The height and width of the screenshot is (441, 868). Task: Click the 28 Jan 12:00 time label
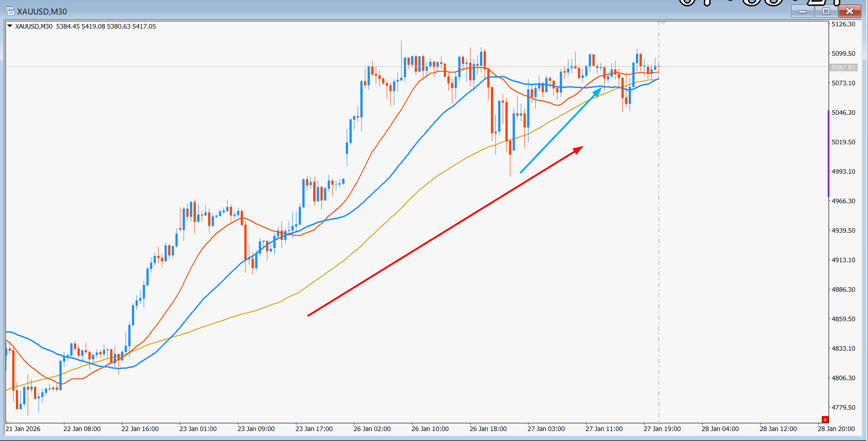pyautogui.click(x=778, y=429)
